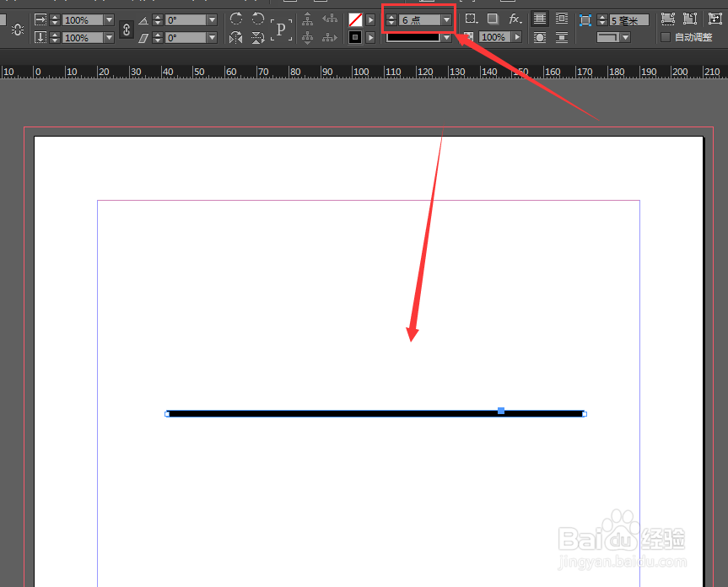
Task: Click the stroke weight field showing 6 点
Action: [419, 20]
